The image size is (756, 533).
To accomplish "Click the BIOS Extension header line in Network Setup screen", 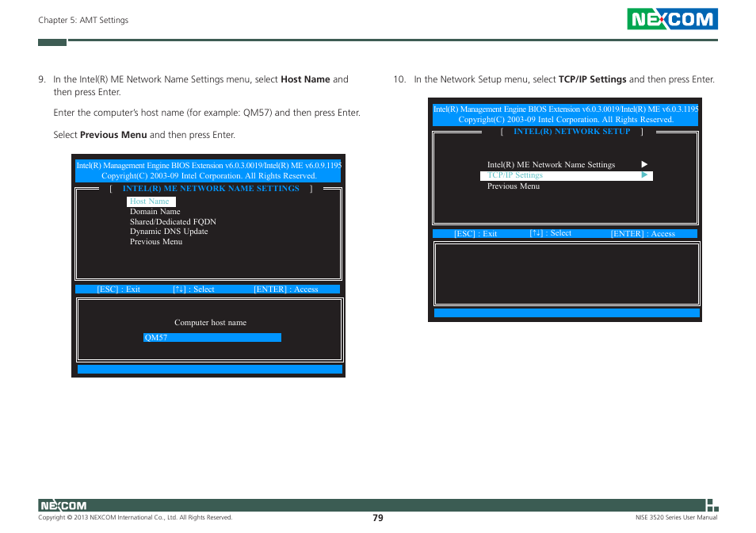I will click(566, 109).
